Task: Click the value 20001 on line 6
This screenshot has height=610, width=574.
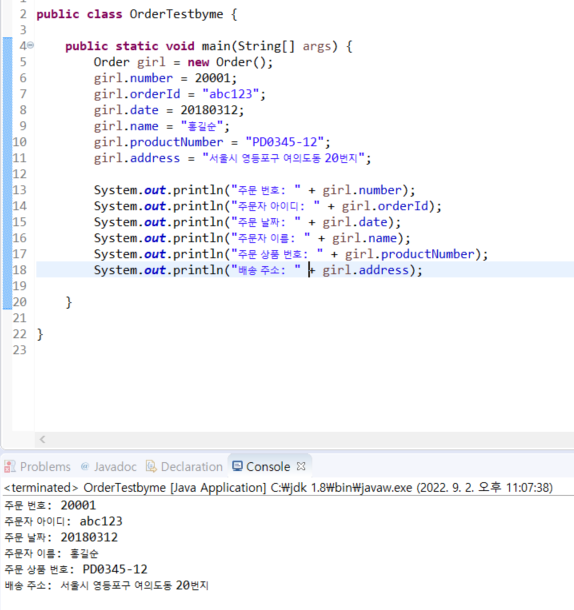Action: [x=212, y=78]
